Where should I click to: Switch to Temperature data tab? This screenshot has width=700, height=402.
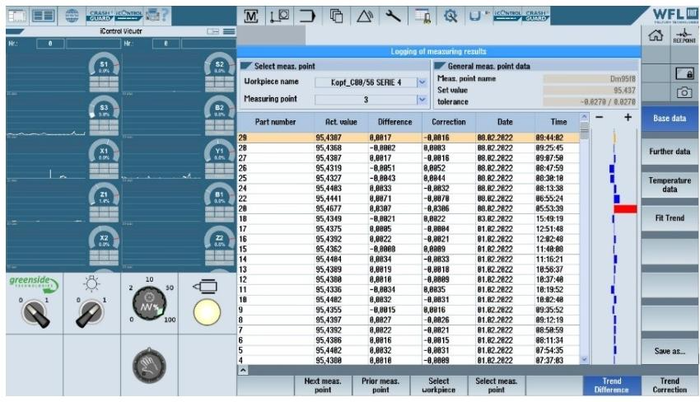669,184
